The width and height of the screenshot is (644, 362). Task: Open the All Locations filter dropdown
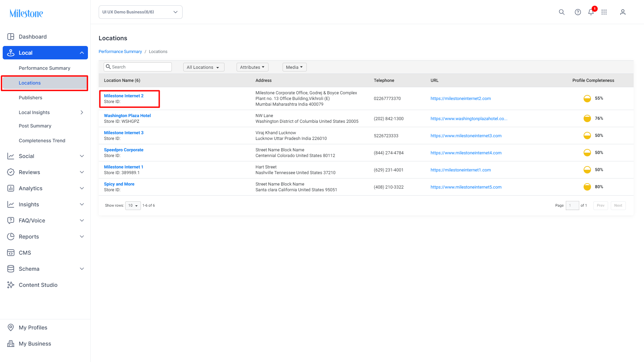coord(203,67)
